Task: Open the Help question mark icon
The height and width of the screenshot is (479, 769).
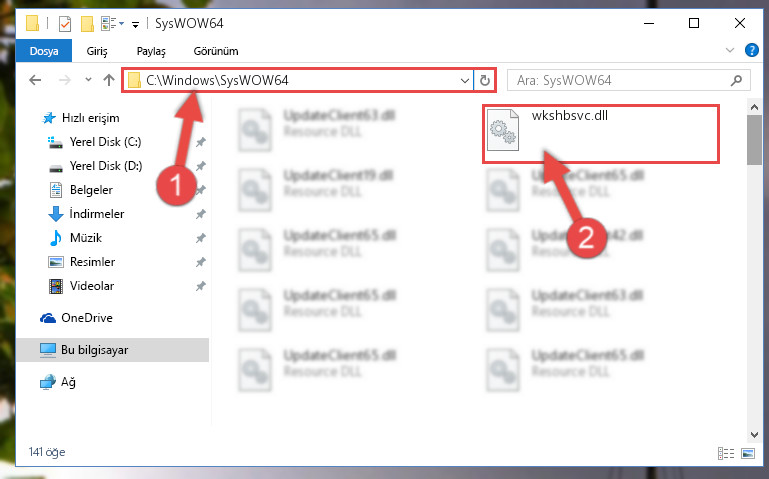Action: coord(751,50)
